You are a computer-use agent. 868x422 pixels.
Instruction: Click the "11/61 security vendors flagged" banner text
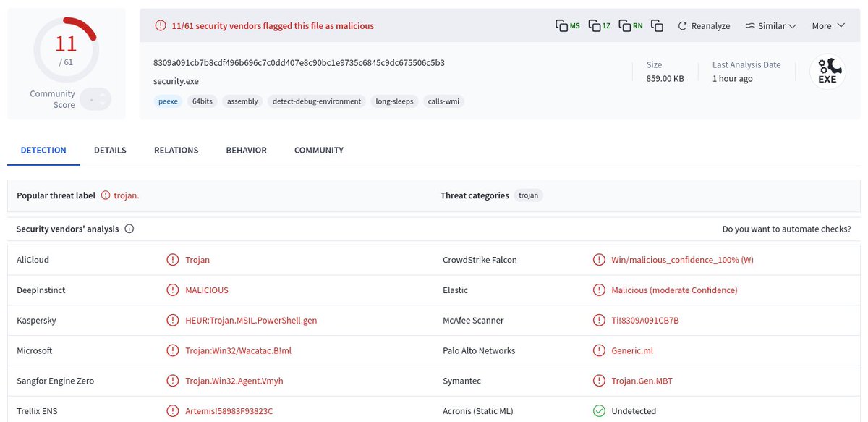(273, 25)
